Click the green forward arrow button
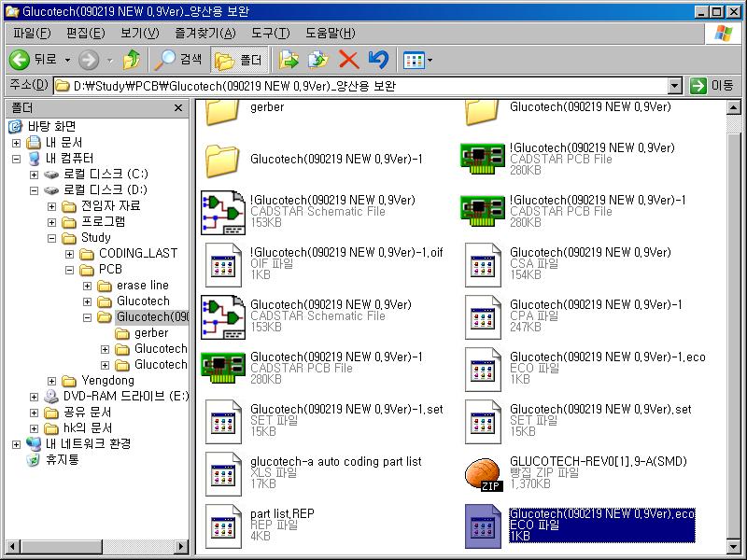This screenshot has width=747, height=560. point(89,60)
